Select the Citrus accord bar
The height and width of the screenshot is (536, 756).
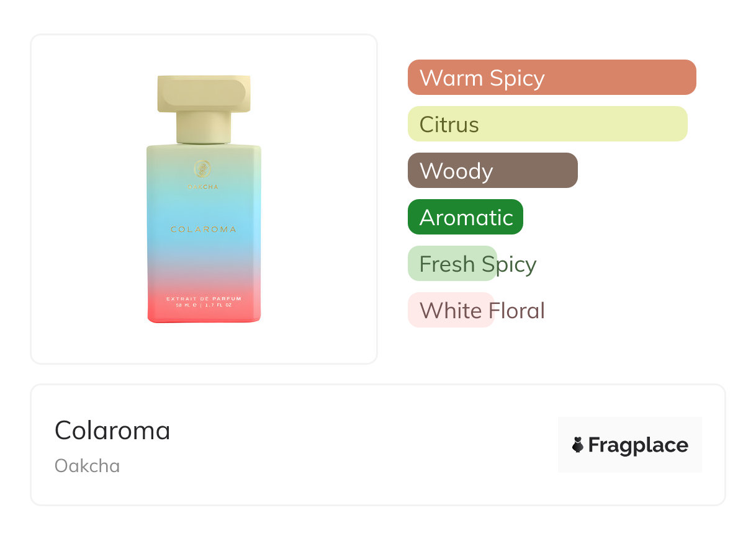click(547, 124)
